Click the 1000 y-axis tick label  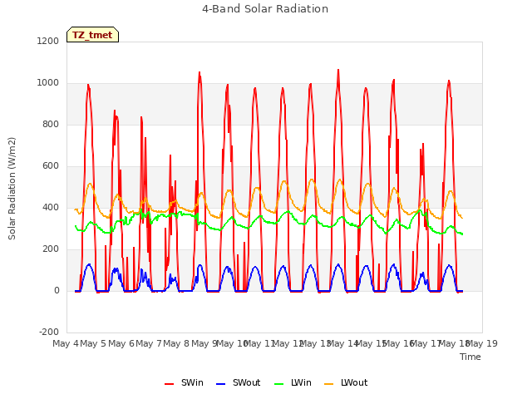coord(48,83)
